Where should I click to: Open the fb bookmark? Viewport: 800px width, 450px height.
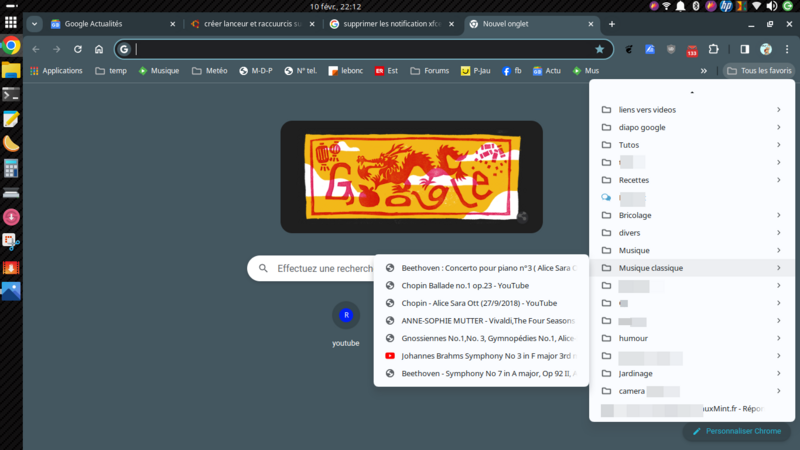point(512,71)
